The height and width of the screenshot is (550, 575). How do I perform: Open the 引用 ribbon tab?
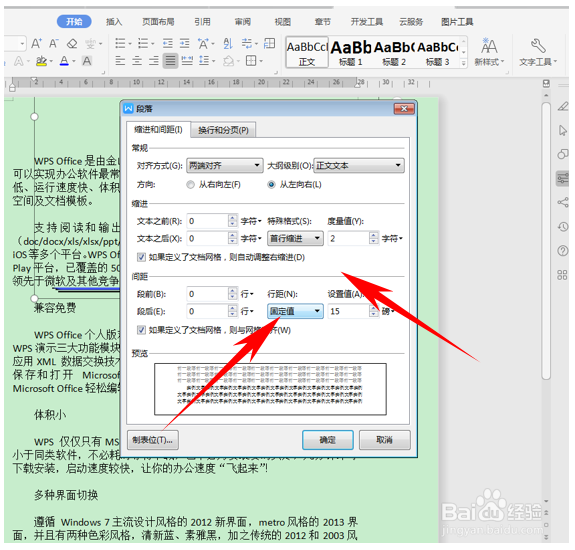click(202, 22)
